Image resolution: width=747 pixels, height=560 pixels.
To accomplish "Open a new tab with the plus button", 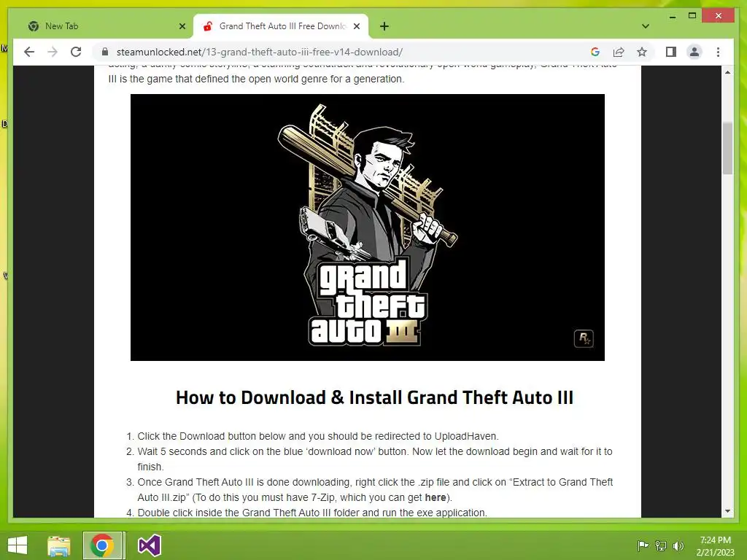I will (x=384, y=26).
